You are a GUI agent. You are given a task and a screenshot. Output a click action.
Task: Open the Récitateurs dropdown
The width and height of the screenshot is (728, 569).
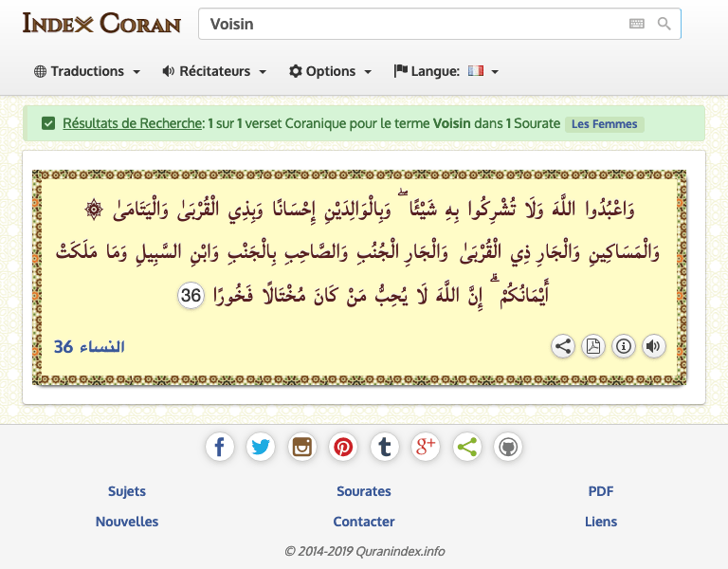click(214, 71)
